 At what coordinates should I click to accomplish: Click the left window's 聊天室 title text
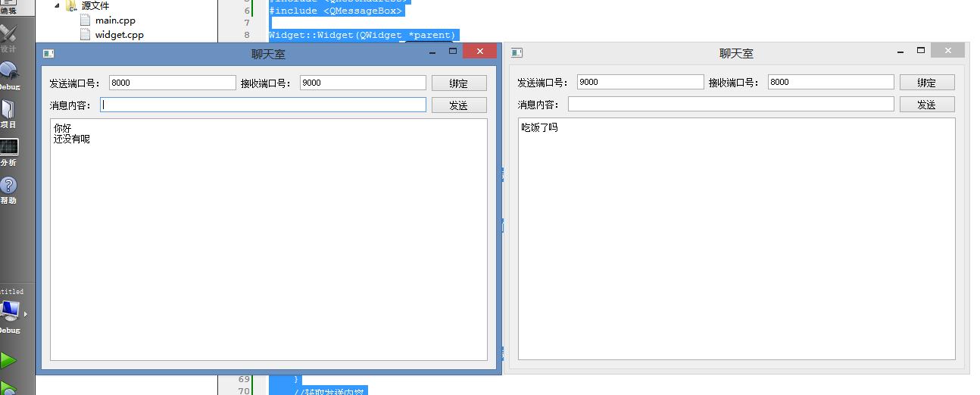point(269,54)
